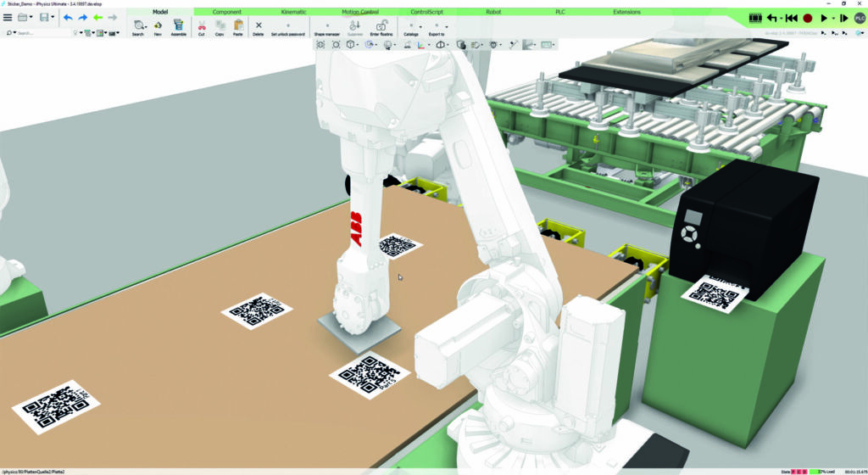
Task: Click the blue redo arrow
Action: click(82, 17)
